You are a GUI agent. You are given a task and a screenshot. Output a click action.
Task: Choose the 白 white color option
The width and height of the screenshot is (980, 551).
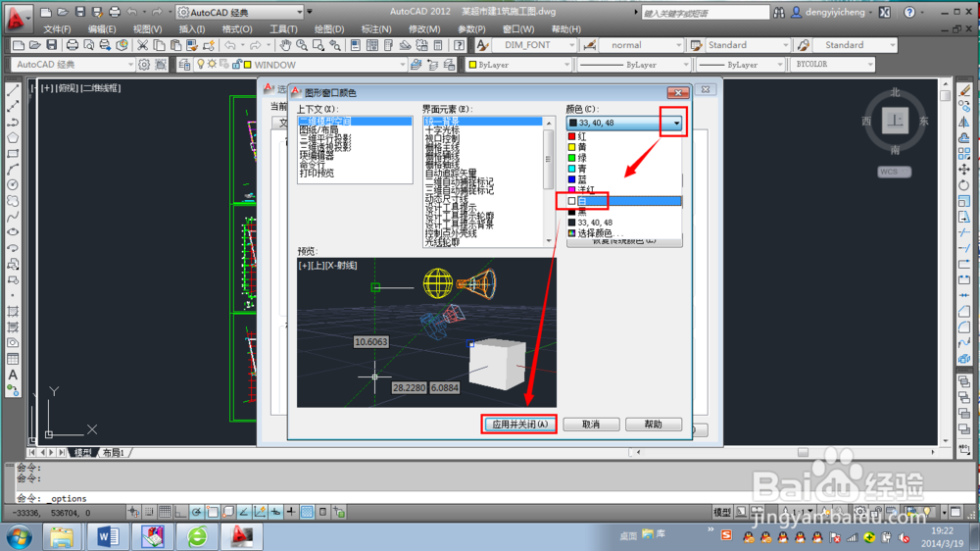[x=623, y=201]
